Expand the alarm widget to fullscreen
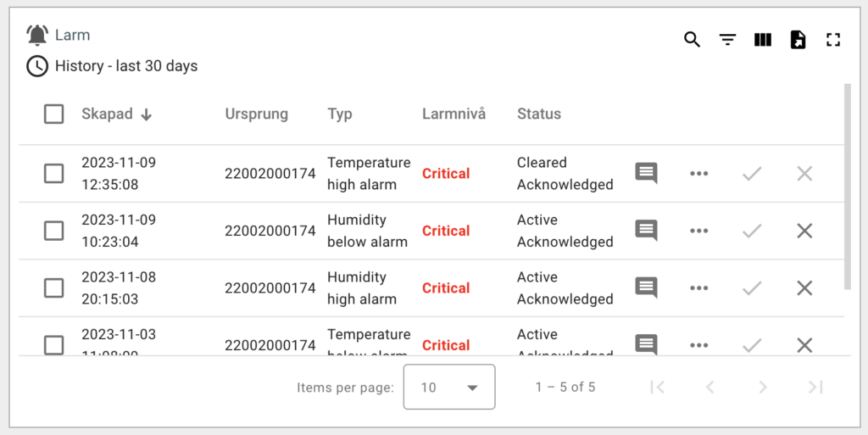Screen dimensions: 868x435 pos(832,40)
